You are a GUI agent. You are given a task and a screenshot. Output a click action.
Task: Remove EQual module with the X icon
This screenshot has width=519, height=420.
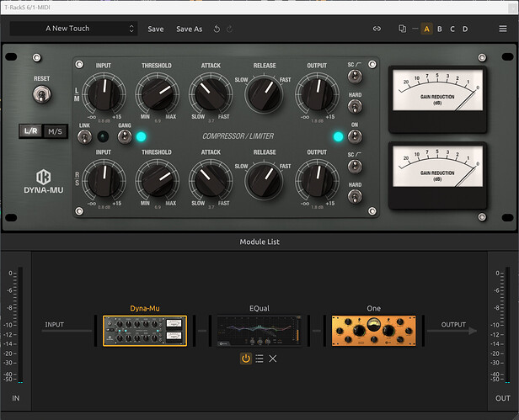[273, 359]
